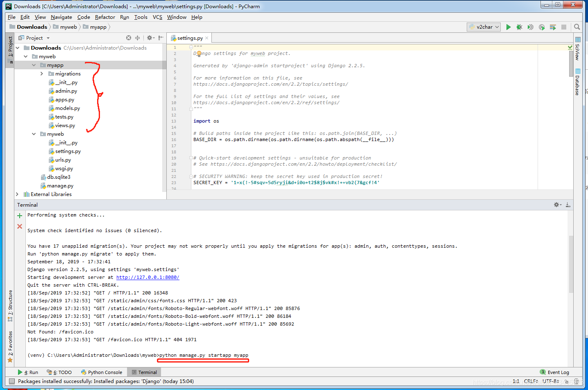The width and height of the screenshot is (588, 390).
Task: Select views.py in the project tree
Action: click(x=65, y=125)
